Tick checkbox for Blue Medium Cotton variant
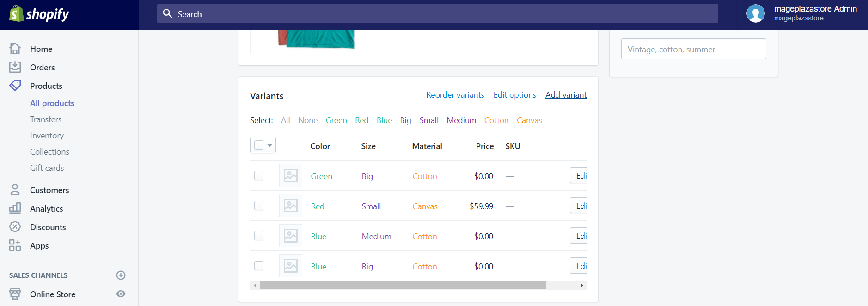The width and height of the screenshot is (868, 306). click(259, 236)
